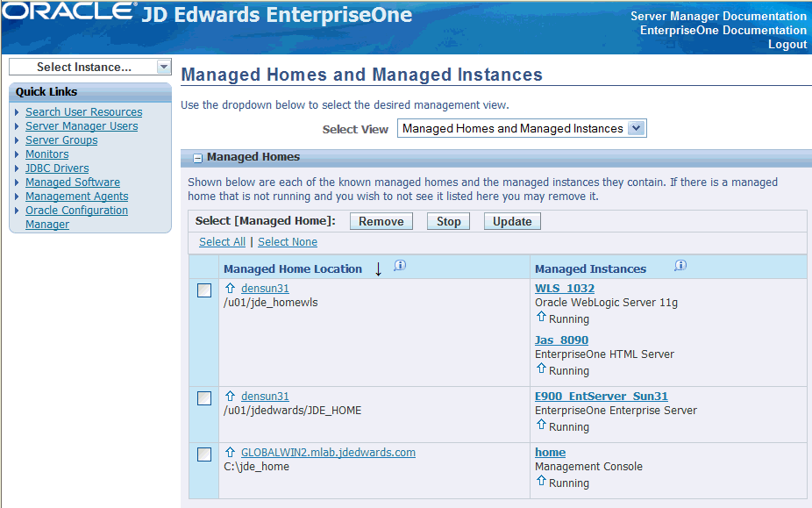Open the Select View dropdown
812x508 pixels.
522,128
